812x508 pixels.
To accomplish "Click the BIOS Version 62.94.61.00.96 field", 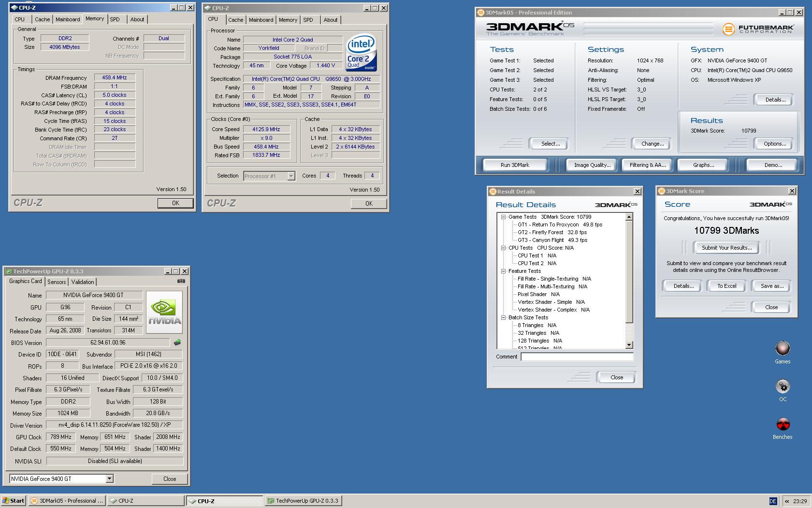I will click(x=108, y=343).
